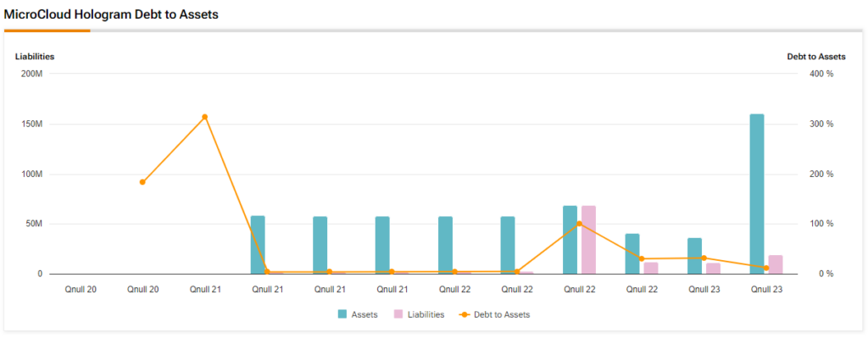
Task: Toggle the Assets legend entry
Action: coord(358,314)
